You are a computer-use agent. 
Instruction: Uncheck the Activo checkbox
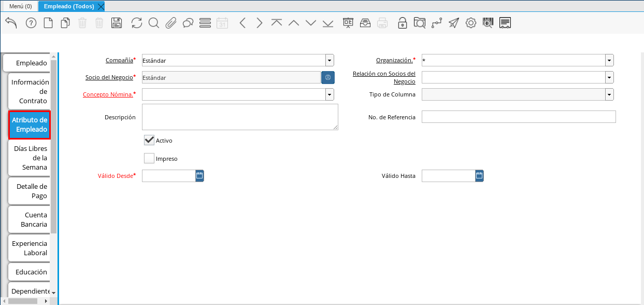[x=149, y=141]
